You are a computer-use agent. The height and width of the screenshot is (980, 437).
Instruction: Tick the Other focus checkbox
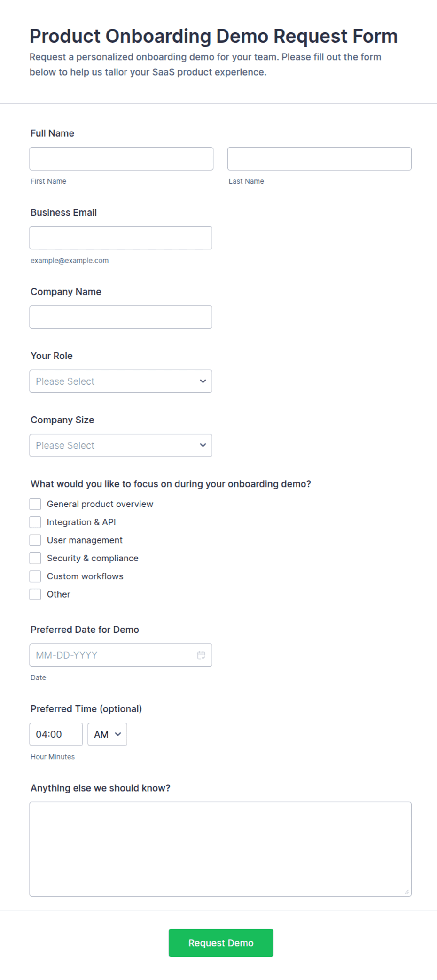point(35,594)
